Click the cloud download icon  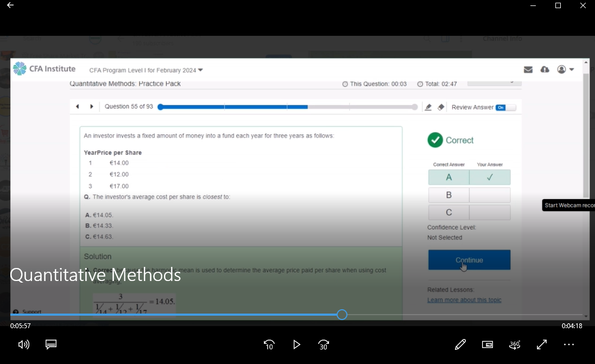click(x=545, y=69)
